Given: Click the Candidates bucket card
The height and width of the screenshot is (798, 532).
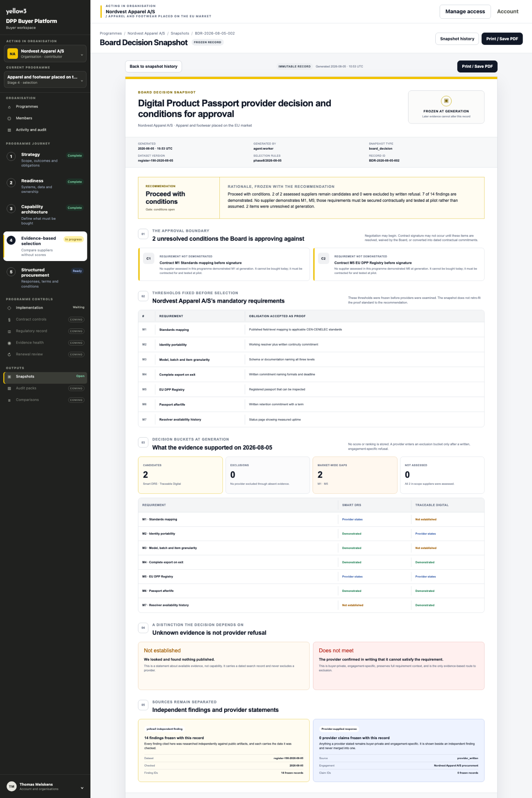Looking at the screenshot, I should (x=180, y=475).
